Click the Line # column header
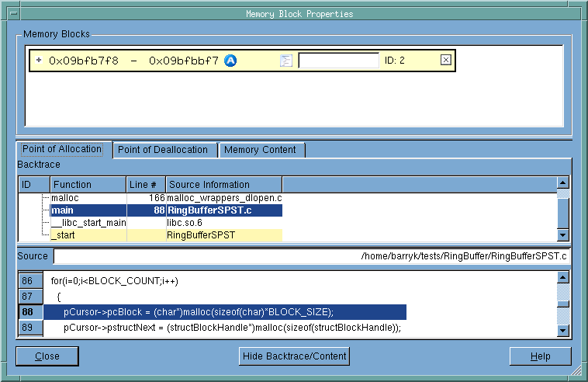Viewport: 588px width, 382px height. point(146,185)
